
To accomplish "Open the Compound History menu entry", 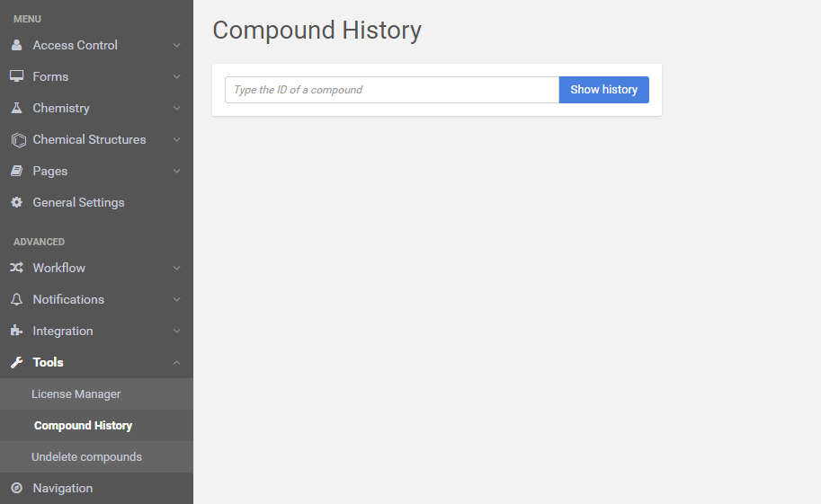I will point(83,425).
